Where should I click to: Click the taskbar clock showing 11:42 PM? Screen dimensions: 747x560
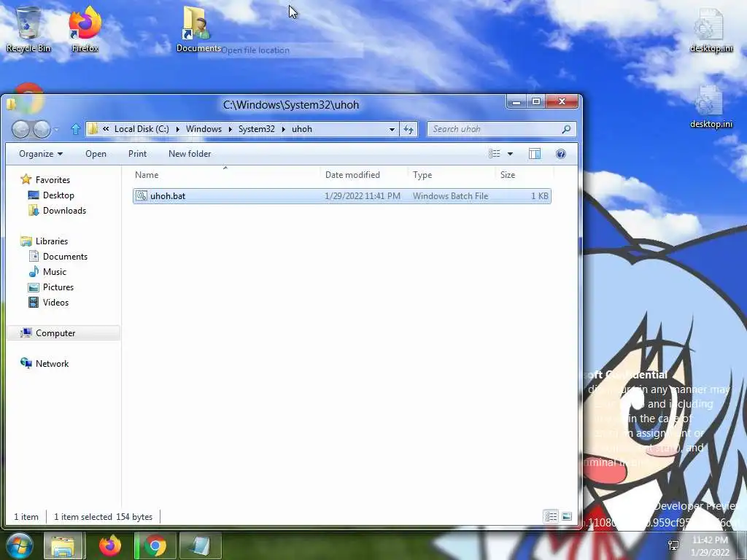(710, 546)
